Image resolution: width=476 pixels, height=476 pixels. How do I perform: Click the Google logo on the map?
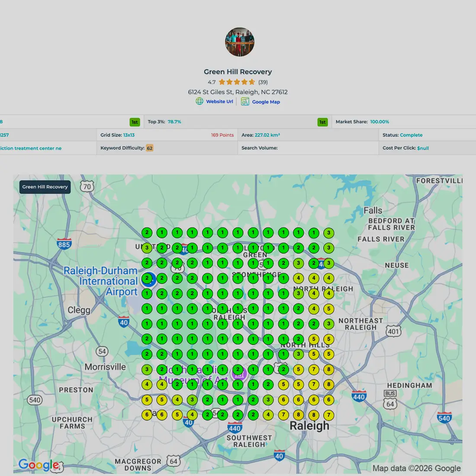coord(39,465)
